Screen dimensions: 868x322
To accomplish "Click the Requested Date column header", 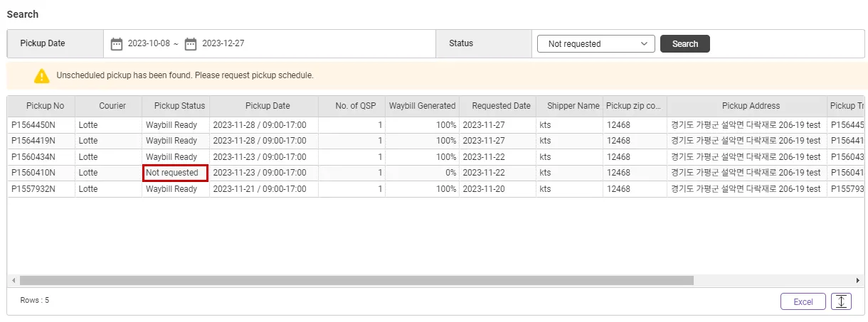I will (x=501, y=106).
